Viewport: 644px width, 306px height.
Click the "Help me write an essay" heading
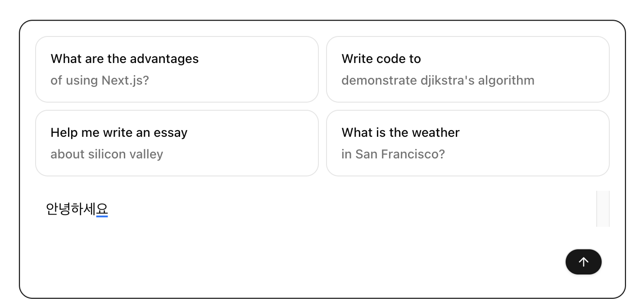click(x=119, y=133)
